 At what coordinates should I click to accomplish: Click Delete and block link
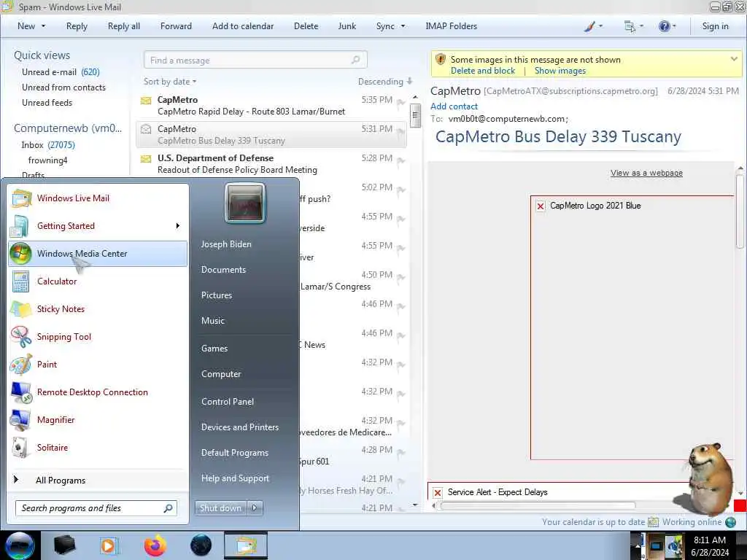[483, 71]
